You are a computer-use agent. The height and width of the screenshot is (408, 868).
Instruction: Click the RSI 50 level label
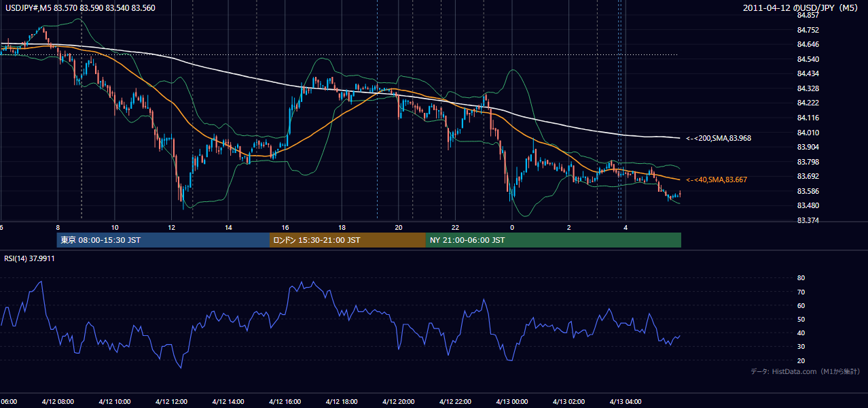tap(801, 319)
